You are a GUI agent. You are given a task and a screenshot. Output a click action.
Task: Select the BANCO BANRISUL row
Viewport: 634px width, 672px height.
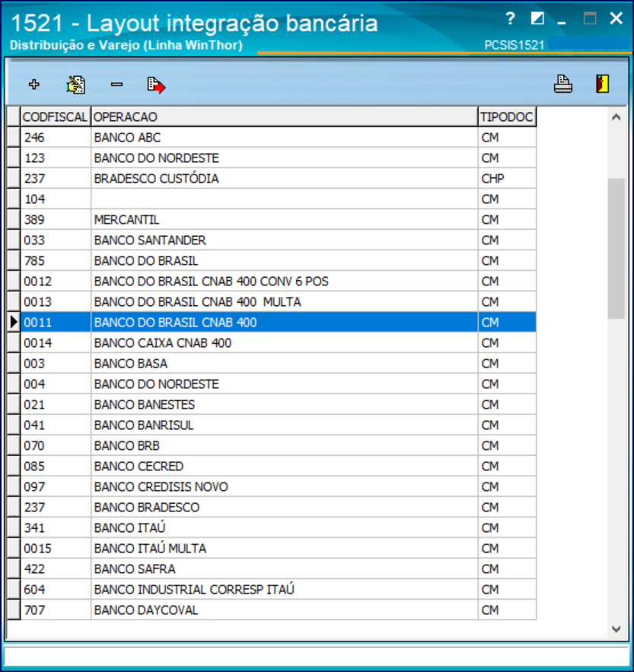(x=279, y=425)
